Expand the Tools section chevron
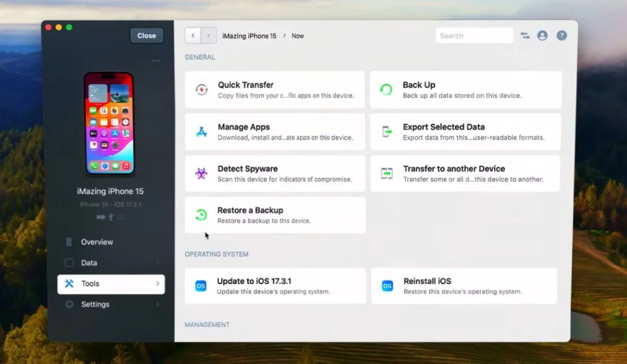This screenshot has height=364, width=627. click(x=158, y=284)
